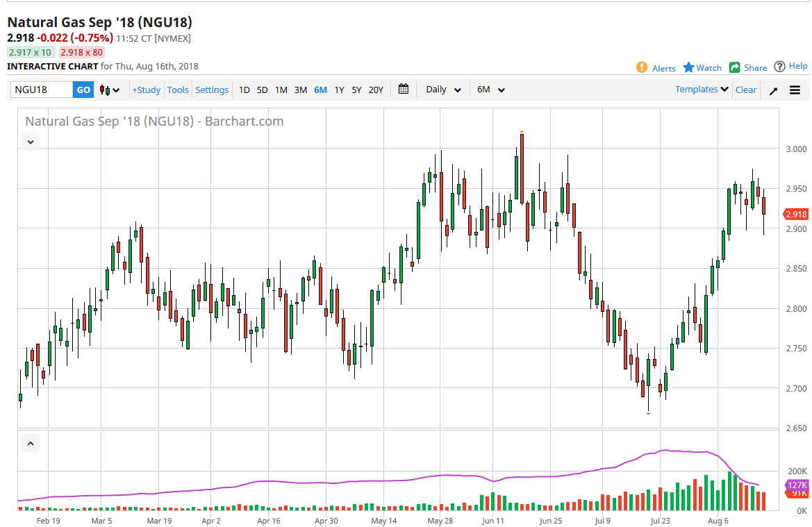The height and width of the screenshot is (527, 812).
Task: Expand the chart to full screen
Action: (x=773, y=91)
